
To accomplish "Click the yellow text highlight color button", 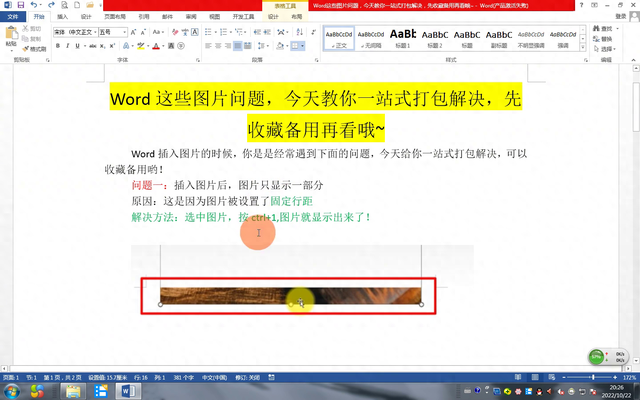I will 141,46.
